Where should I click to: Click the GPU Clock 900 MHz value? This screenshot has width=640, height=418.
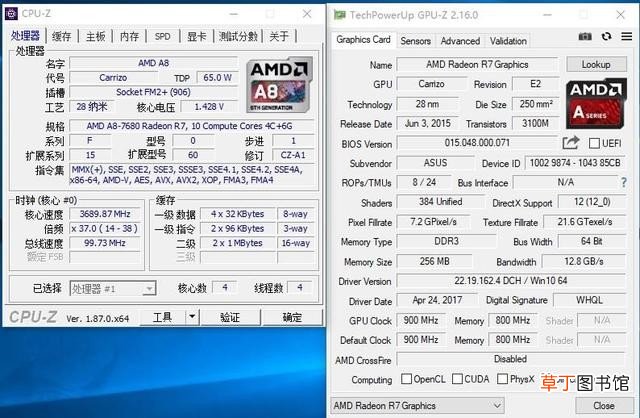421,320
